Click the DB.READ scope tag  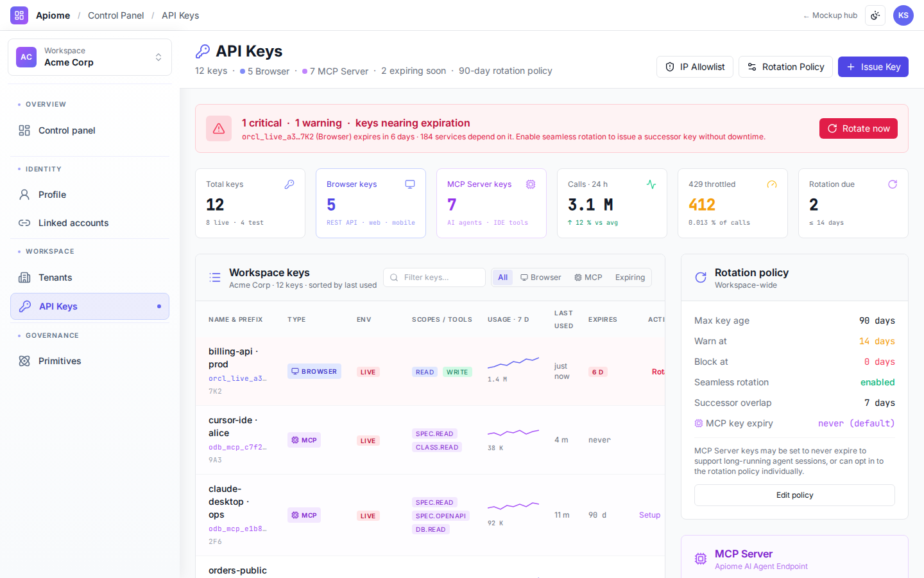point(431,529)
